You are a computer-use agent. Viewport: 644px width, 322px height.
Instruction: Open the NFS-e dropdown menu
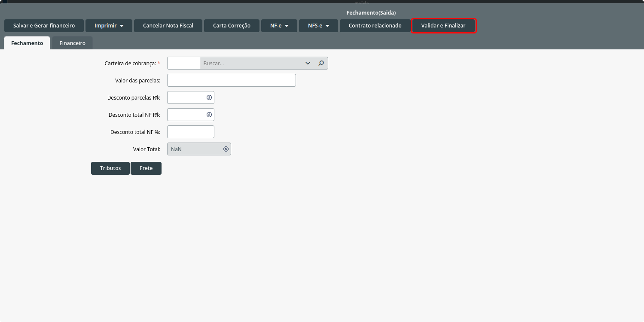click(x=318, y=26)
